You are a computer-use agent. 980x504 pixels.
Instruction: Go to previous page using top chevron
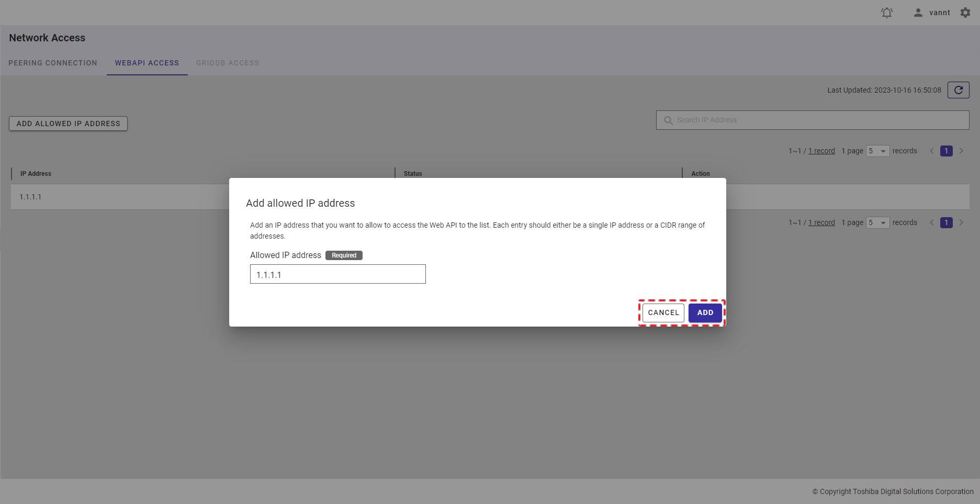931,151
